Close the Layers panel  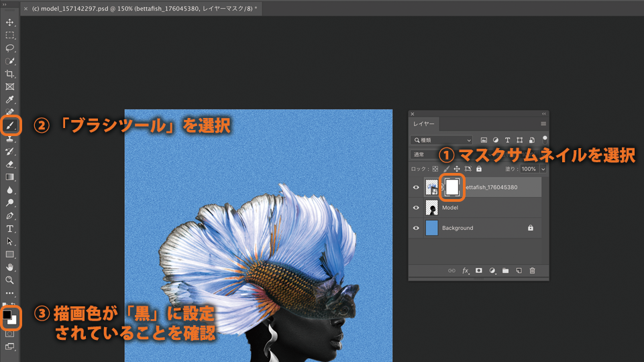pos(413,114)
